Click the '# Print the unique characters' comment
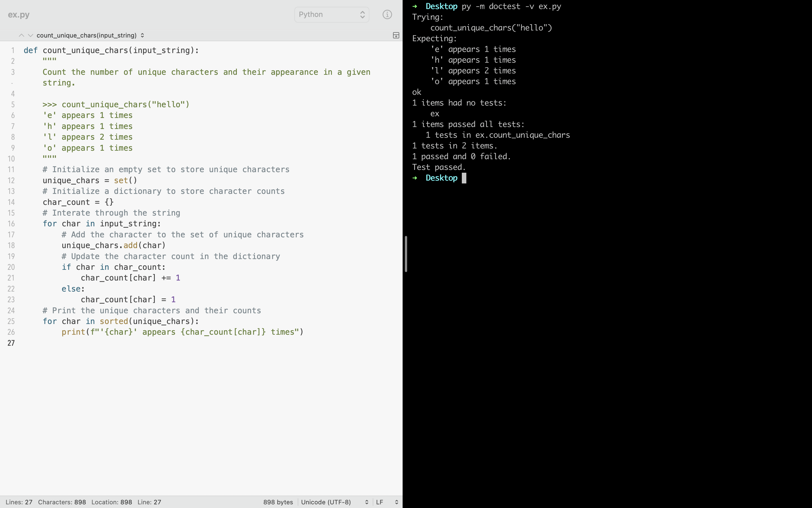 tap(152, 310)
